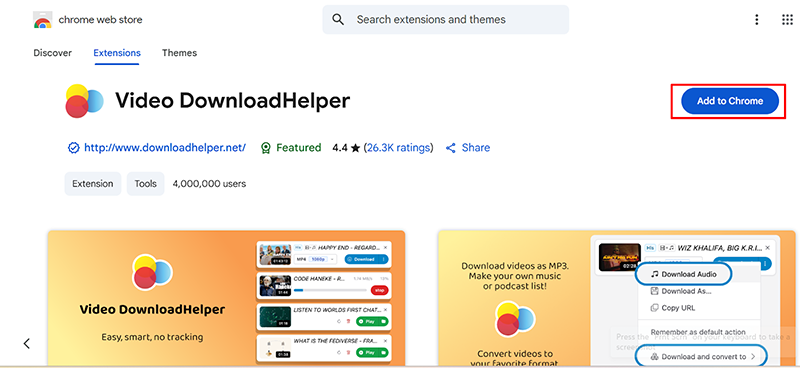Open the Download videos as MP3 screenshot
The image size is (800, 368).
pyautogui.click(x=616, y=299)
